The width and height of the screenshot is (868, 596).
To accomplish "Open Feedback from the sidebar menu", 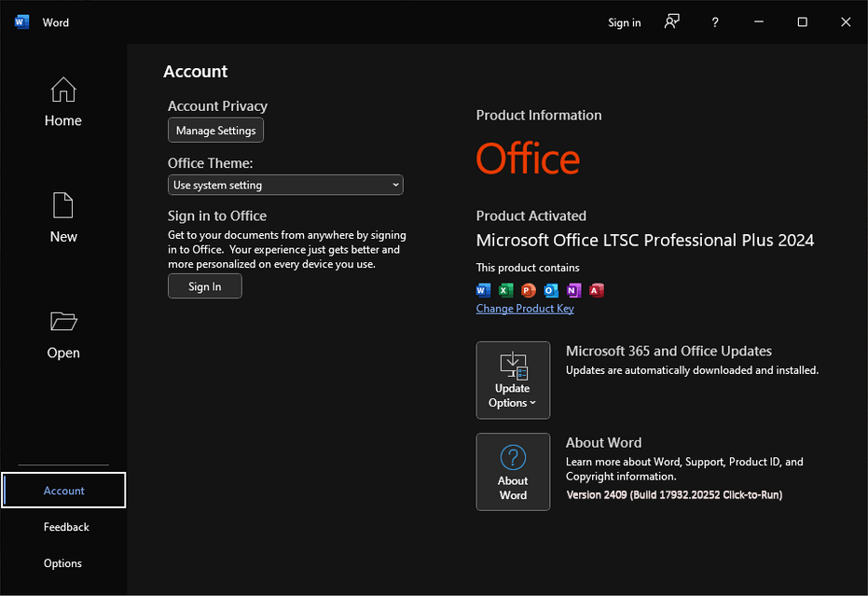I will pos(66,527).
